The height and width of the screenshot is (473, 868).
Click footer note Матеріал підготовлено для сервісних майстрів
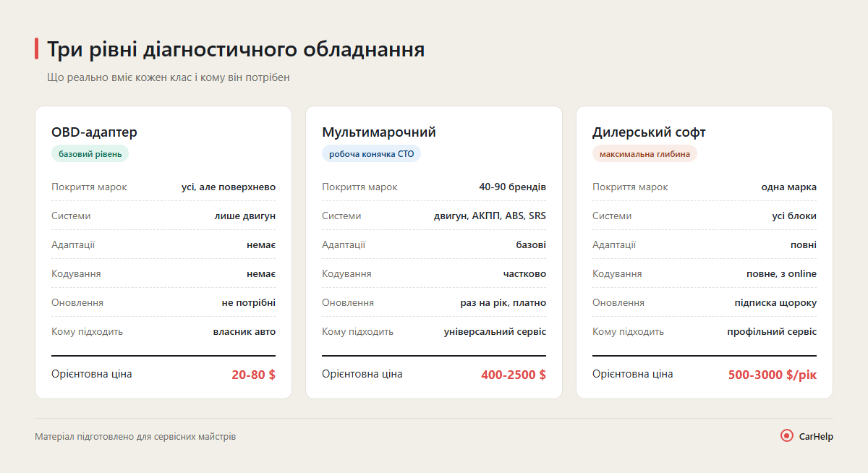[x=135, y=437]
